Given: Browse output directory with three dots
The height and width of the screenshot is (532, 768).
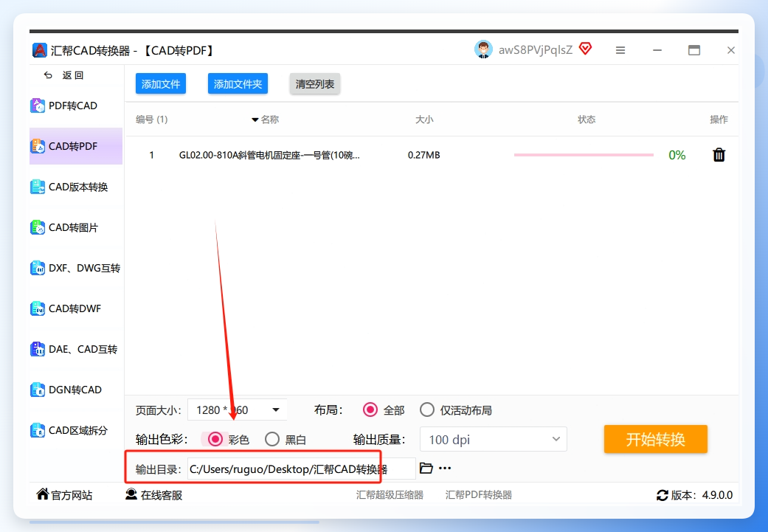Looking at the screenshot, I should click(445, 469).
